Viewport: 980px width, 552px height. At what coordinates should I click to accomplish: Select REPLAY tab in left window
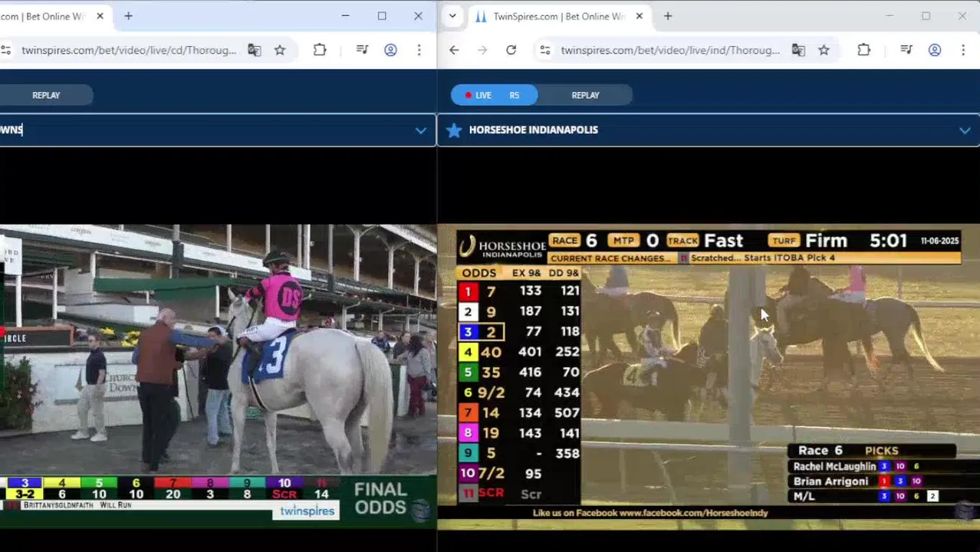point(46,95)
